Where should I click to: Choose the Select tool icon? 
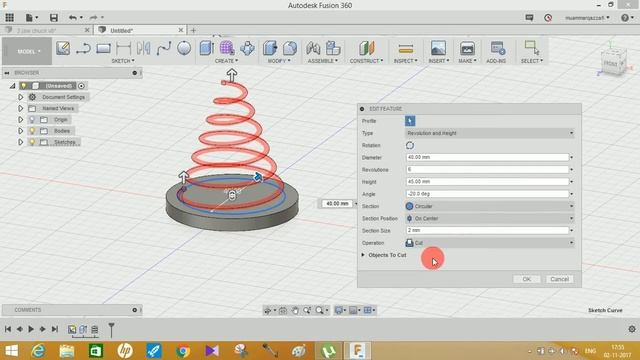532,47
